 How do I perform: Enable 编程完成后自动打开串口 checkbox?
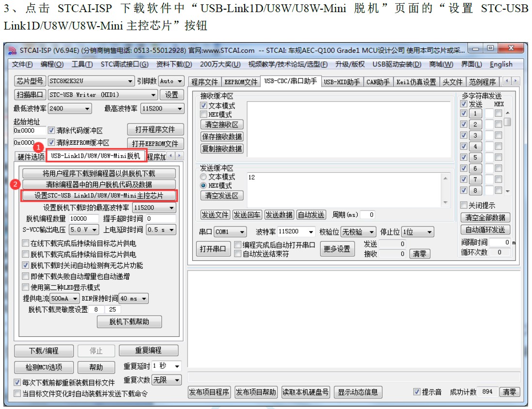coord(238,245)
